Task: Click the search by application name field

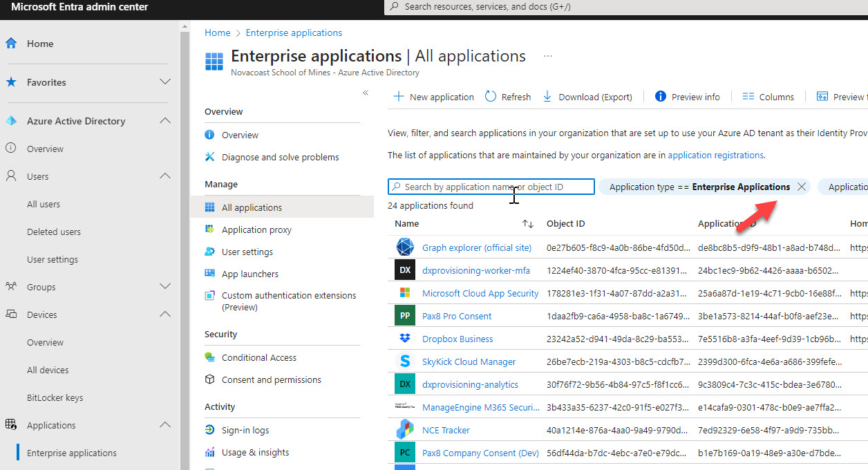Action: coord(491,187)
